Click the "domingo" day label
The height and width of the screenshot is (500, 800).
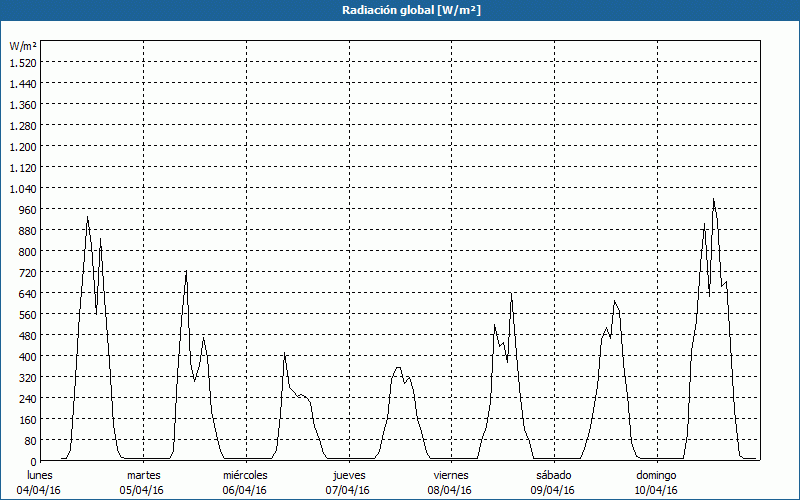[656, 475]
